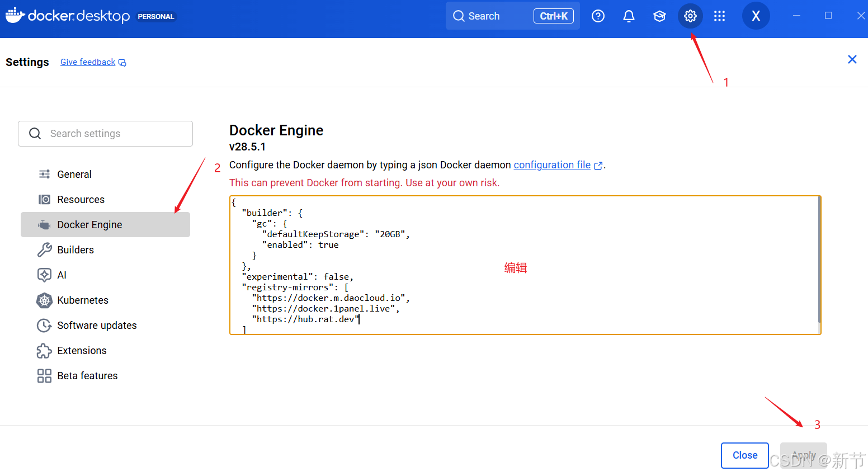Click the "builder": { line in editor
This screenshot has width=868, height=476.
(272, 213)
